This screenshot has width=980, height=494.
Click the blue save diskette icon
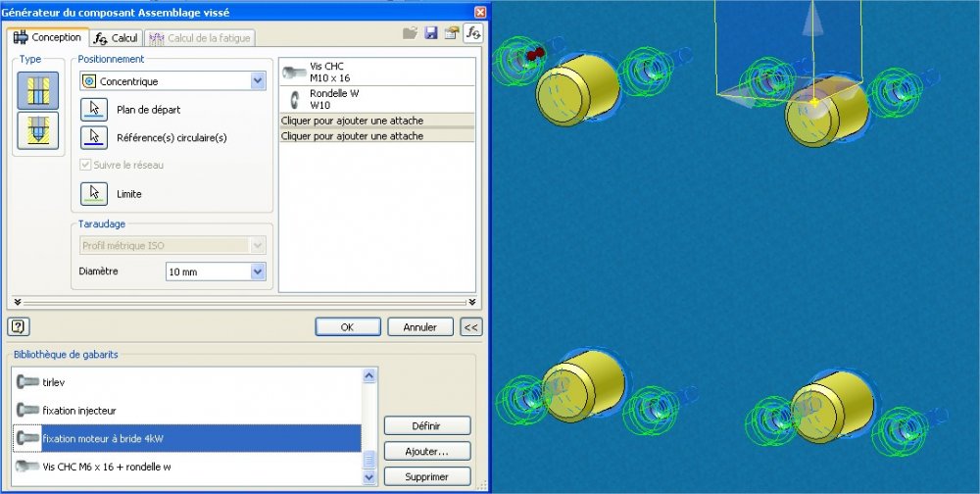(431, 33)
